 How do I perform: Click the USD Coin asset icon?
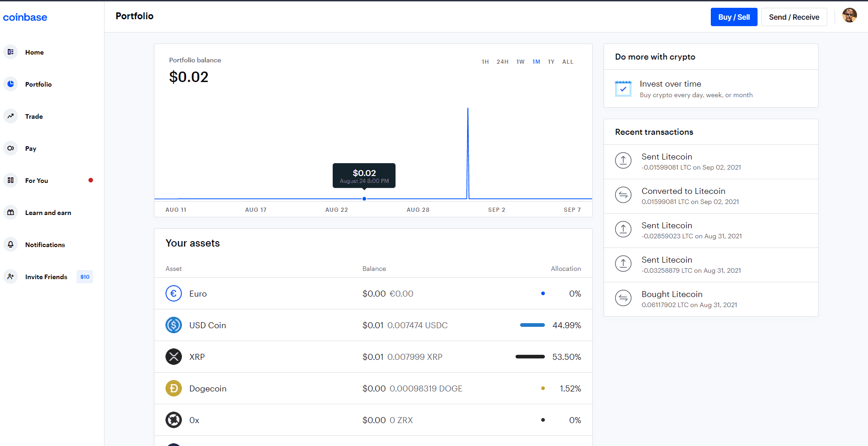(x=174, y=325)
